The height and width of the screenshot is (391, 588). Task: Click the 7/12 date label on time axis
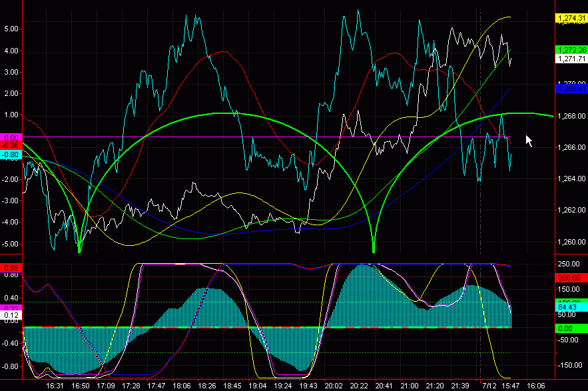489,386
